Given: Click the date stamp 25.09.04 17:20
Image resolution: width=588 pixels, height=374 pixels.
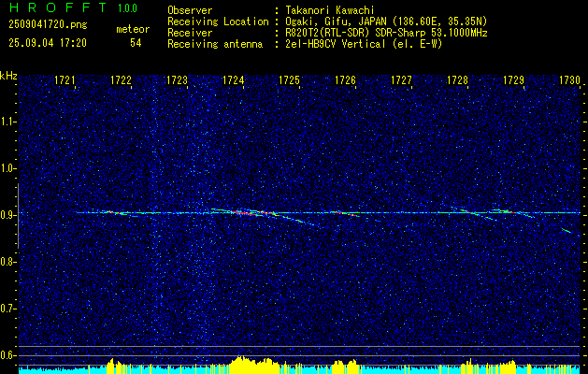Looking at the screenshot, I should click(x=48, y=43).
